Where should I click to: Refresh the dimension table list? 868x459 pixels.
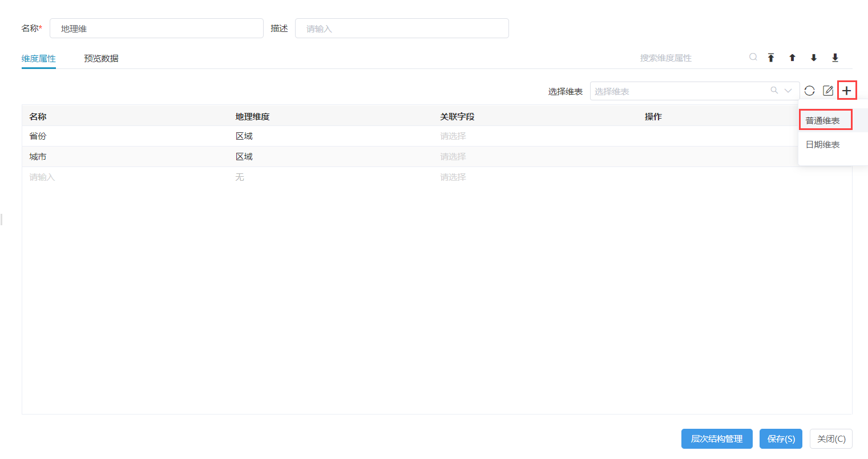point(809,91)
